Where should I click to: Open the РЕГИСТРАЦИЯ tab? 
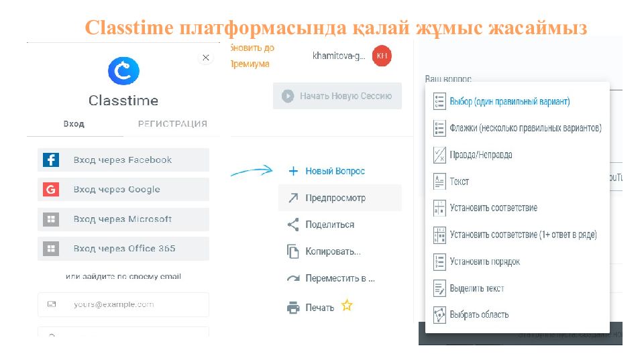point(172,124)
